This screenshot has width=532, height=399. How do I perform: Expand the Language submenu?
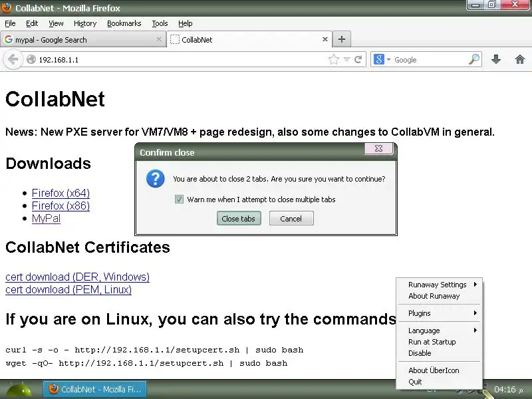[x=439, y=331]
